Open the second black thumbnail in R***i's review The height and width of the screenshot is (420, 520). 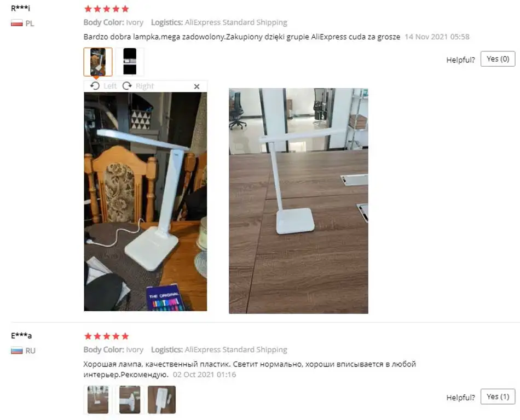(130, 62)
